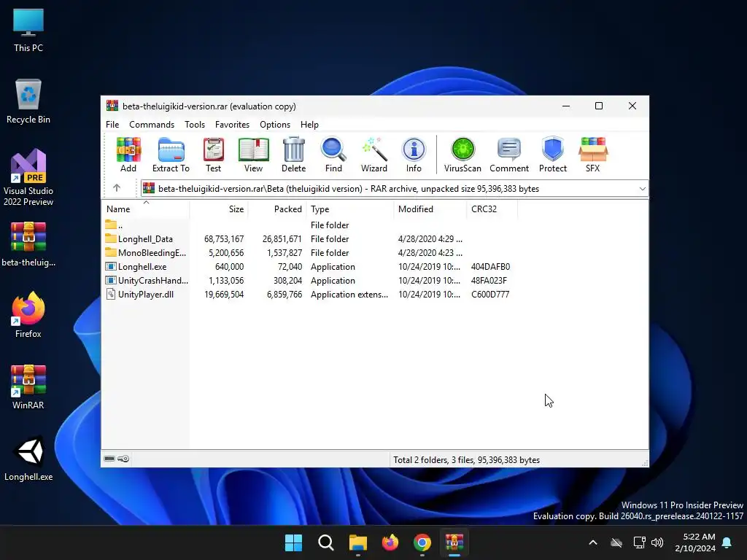Sort by the Name column header

click(146, 209)
